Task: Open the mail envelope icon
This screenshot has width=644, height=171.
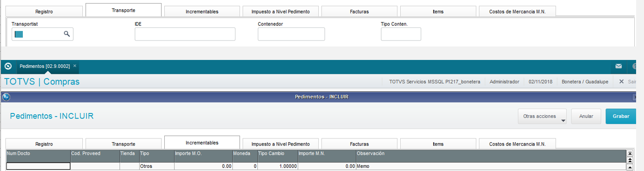Action: coord(618,66)
